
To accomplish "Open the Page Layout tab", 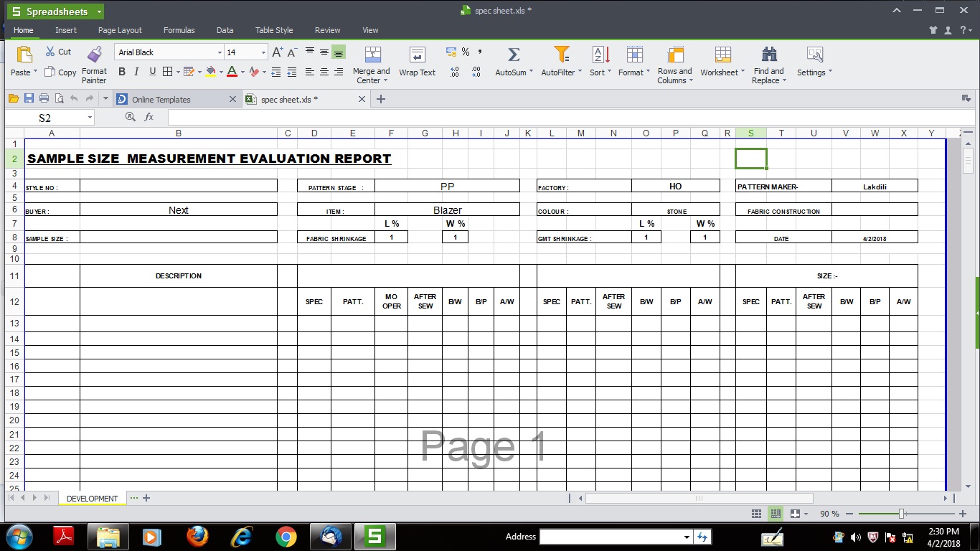I will tap(120, 30).
